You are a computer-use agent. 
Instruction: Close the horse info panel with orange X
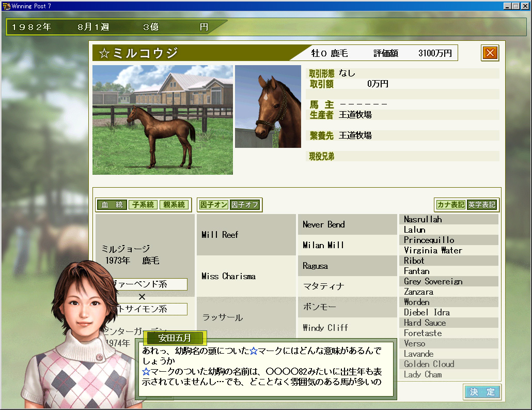click(x=490, y=53)
